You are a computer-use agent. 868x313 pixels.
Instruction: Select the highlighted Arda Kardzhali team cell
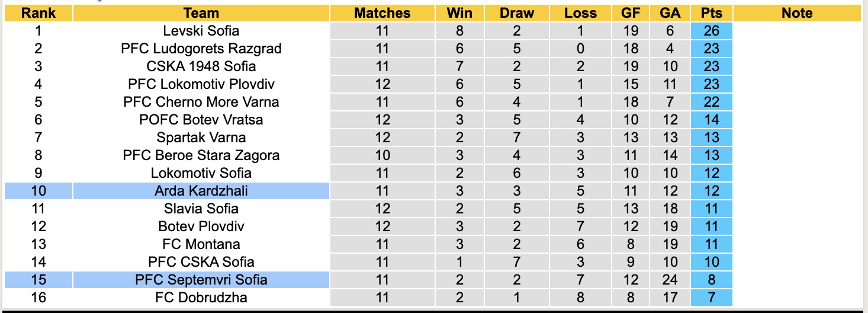click(201, 191)
